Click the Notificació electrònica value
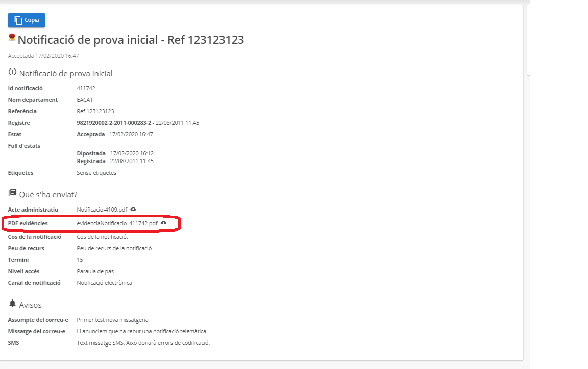Image resolution: width=588 pixels, height=369 pixels. pos(104,283)
